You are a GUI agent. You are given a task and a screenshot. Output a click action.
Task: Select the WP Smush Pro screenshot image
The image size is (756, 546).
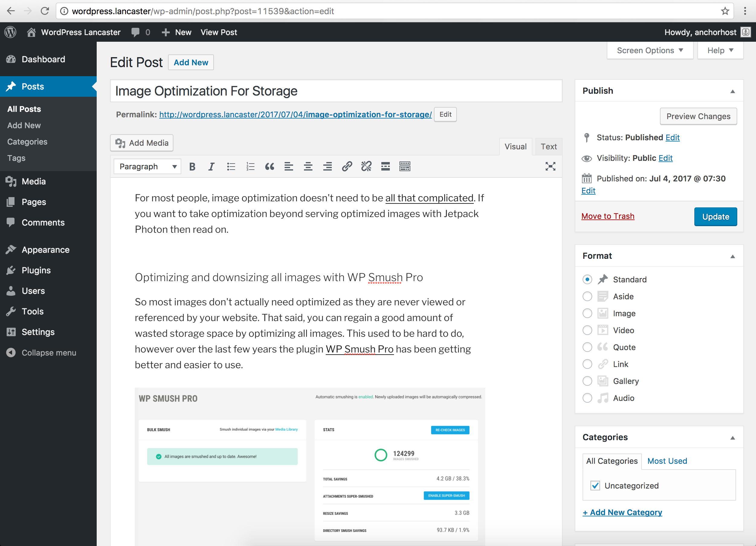pyautogui.click(x=310, y=466)
